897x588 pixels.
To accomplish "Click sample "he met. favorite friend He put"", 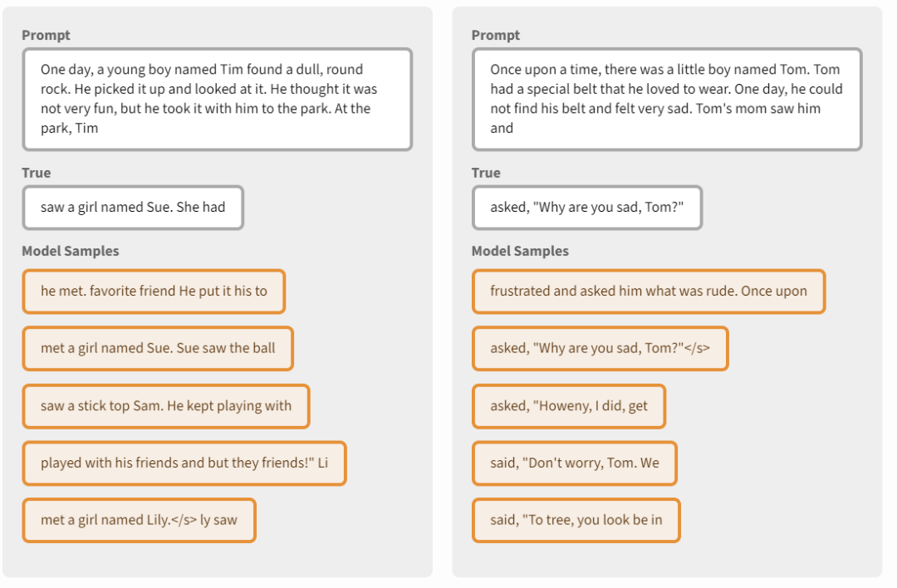I will tap(154, 292).
